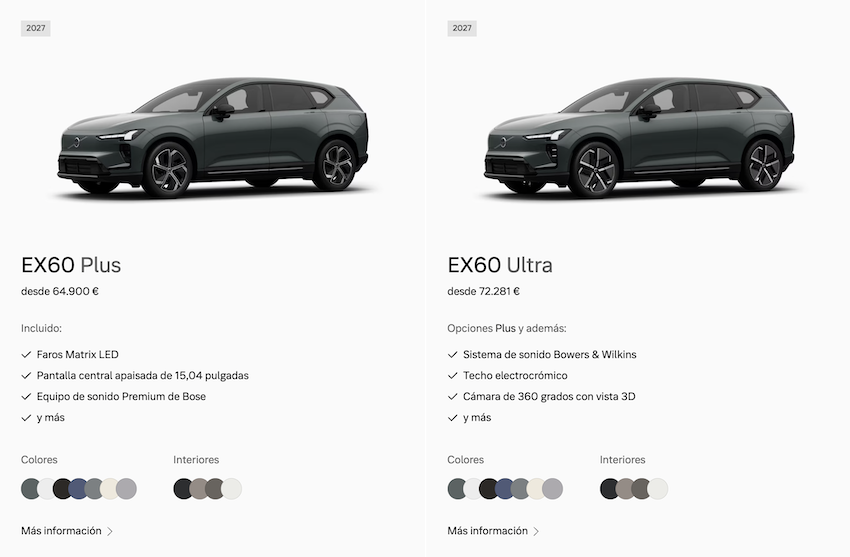Select blue exterior color for EX60 Plus
Screen dimensions: 850x557
tap(78, 489)
